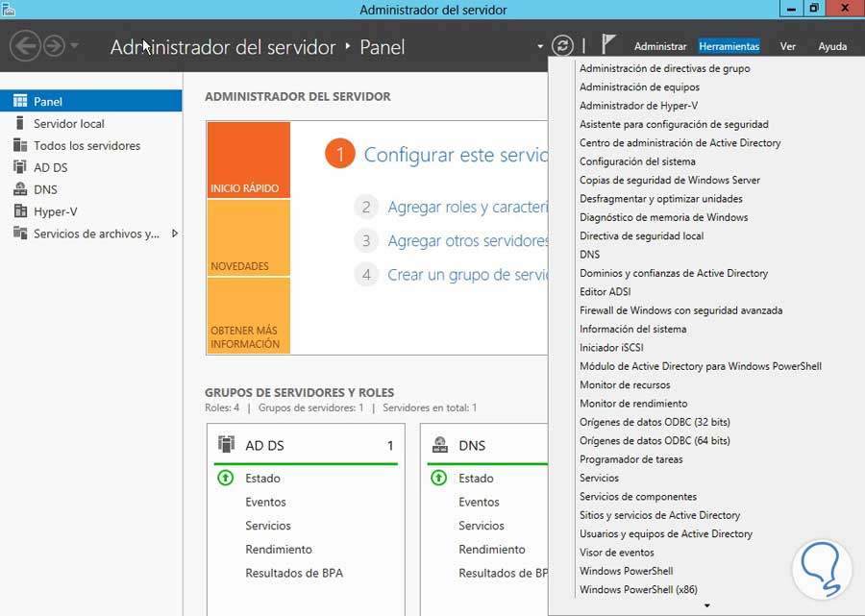Click Agregar roles y características link
865x616 pixels.
(468, 208)
